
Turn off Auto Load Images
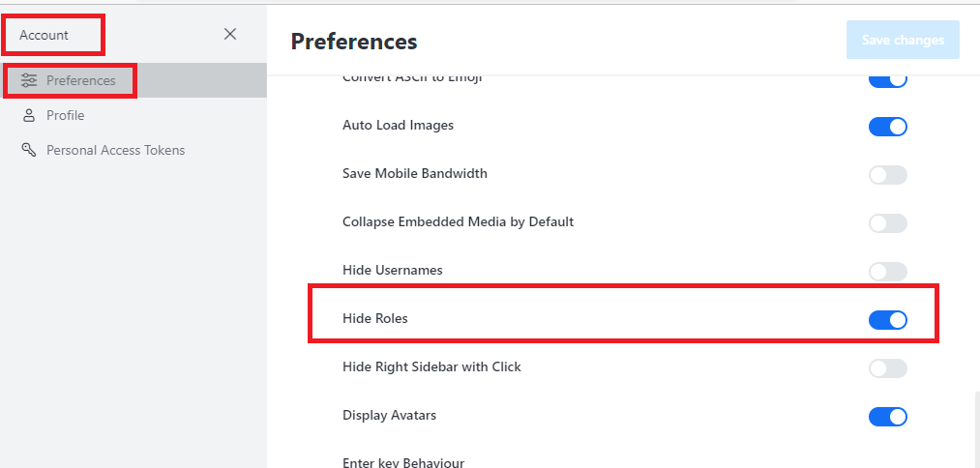(x=887, y=126)
